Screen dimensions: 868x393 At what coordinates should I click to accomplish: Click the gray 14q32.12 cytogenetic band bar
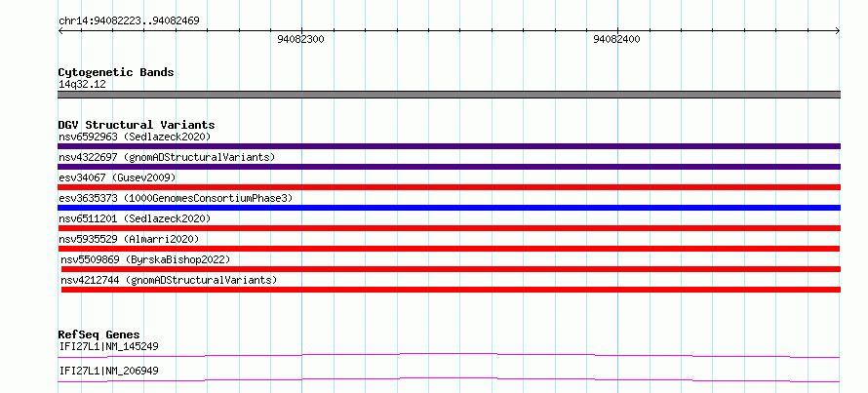[449, 95]
